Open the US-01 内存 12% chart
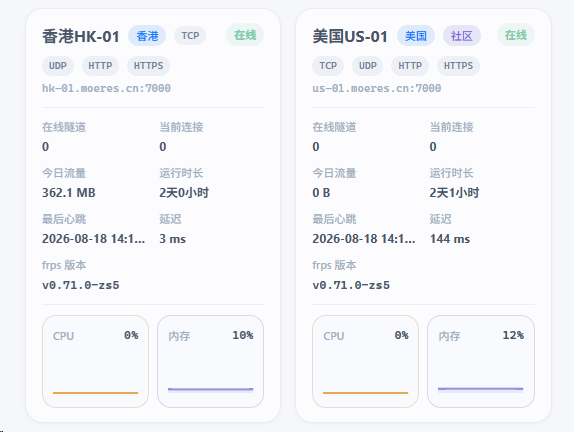The image size is (574, 432). [481, 361]
